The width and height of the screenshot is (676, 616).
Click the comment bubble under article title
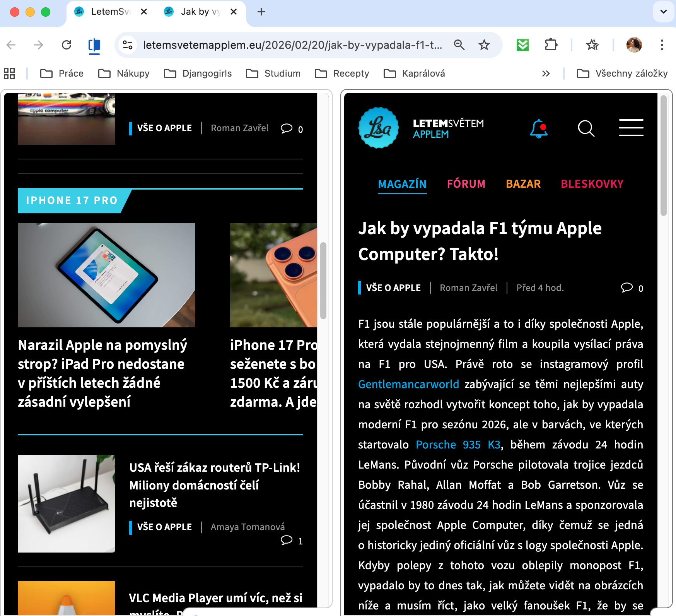click(627, 287)
